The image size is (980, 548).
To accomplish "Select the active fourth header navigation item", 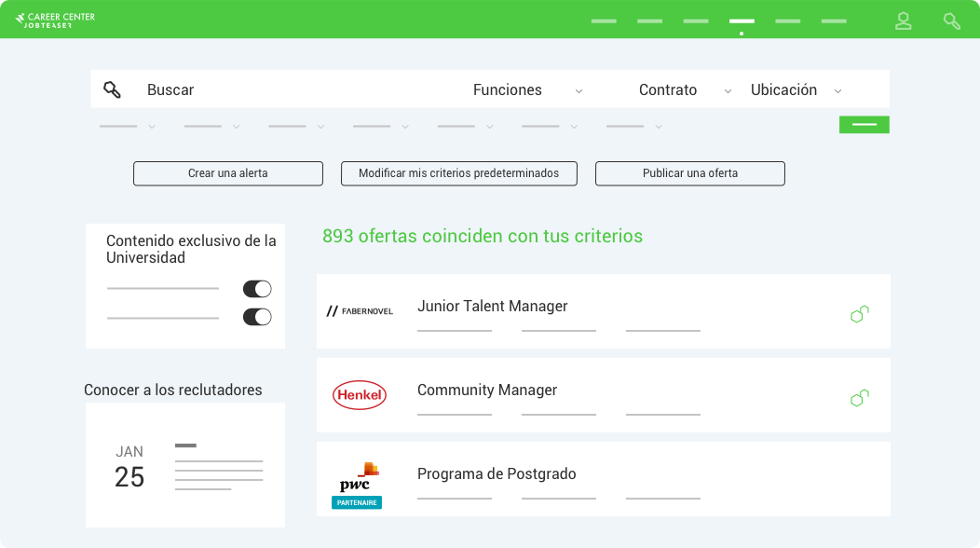I will [742, 21].
